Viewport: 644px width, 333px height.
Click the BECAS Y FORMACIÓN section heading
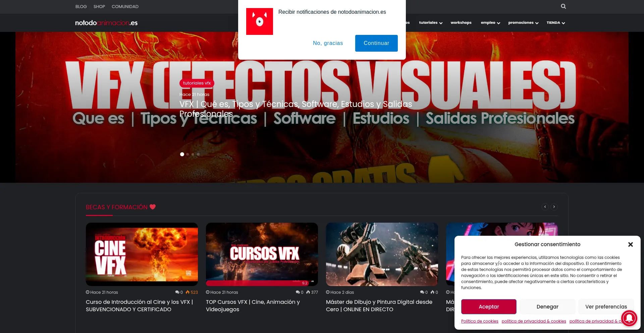pyautogui.click(x=117, y=207)
